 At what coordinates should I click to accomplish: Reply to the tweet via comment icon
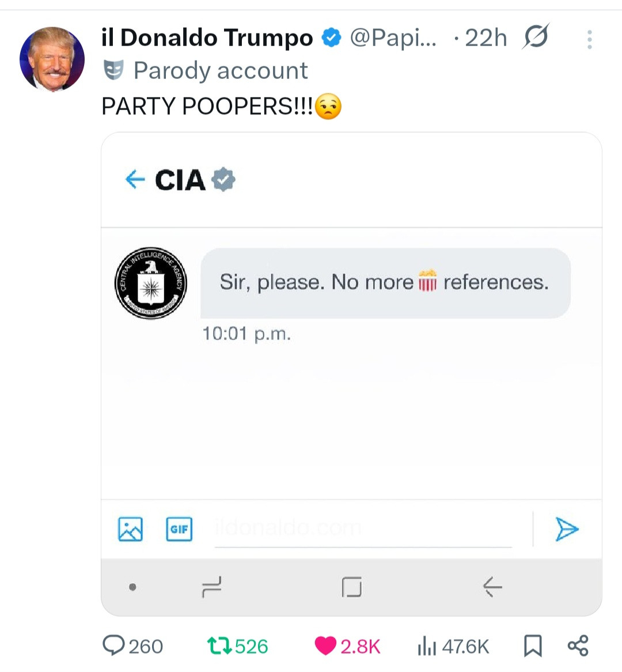pyautogui.click(x=114, y=645)
